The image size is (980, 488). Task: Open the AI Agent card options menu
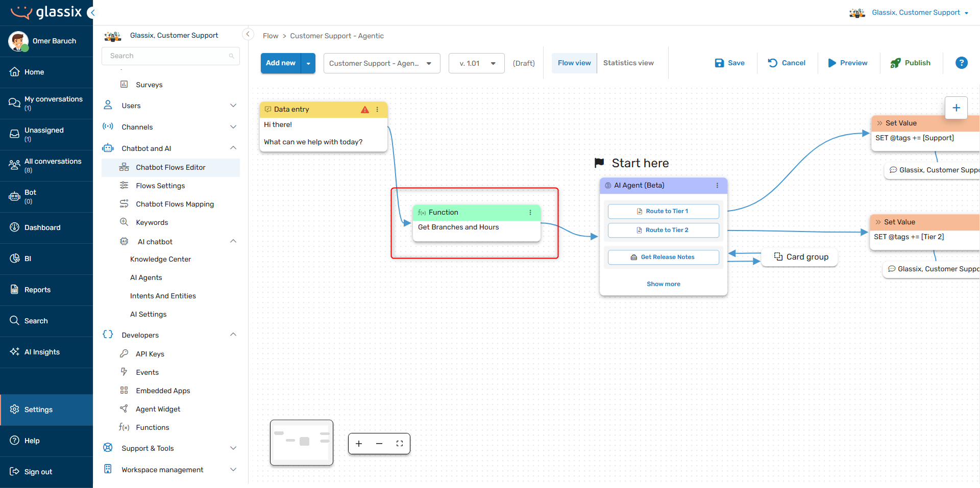point(717,185)
